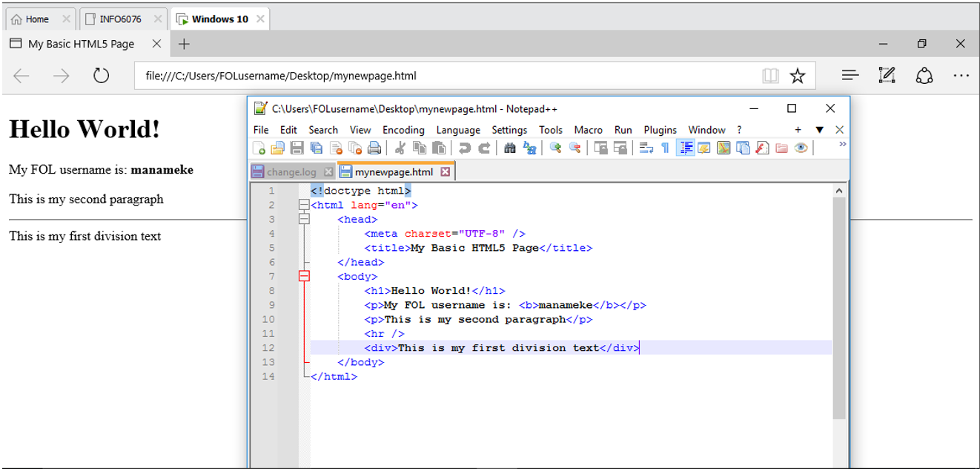The image size is (980, 469).
Task: Click the Zoom In magnifier icon
Action: coord(556,148)
